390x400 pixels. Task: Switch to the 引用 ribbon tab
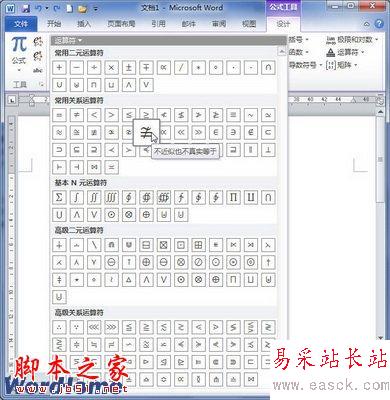(158, 24)
